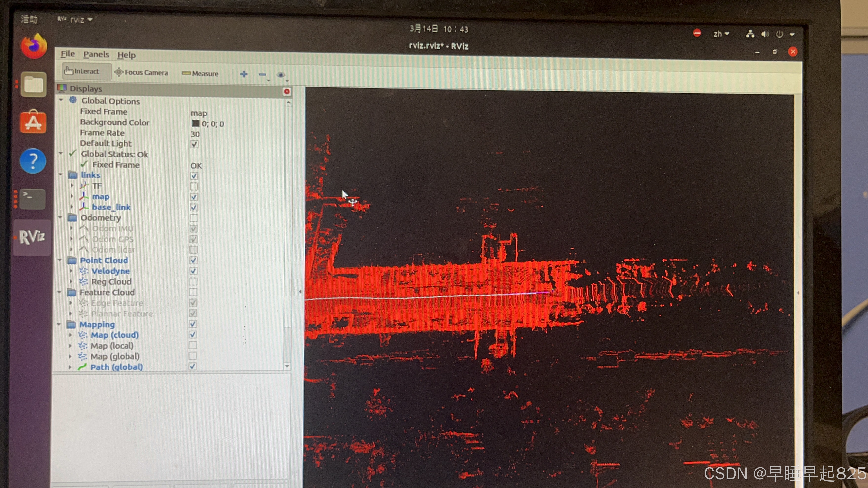
Task: Click the eye view icon in toolbar
Action: pyautogui.click(x=280, y=75)
